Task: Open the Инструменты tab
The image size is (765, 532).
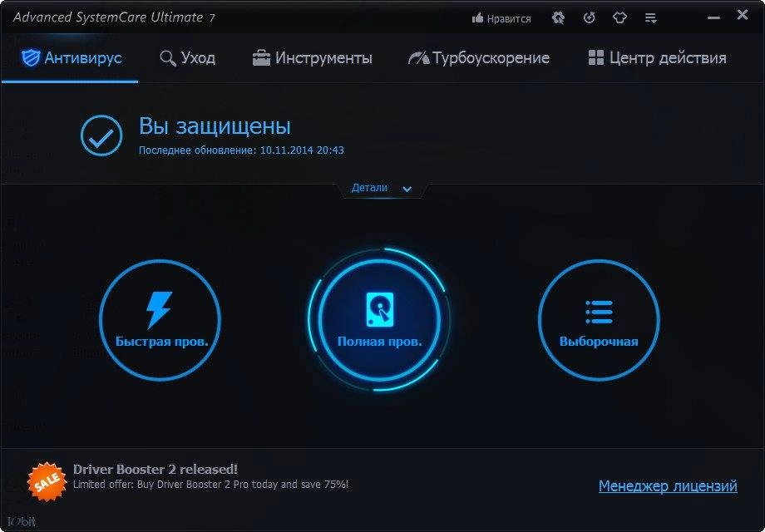Action: point(313,58)
